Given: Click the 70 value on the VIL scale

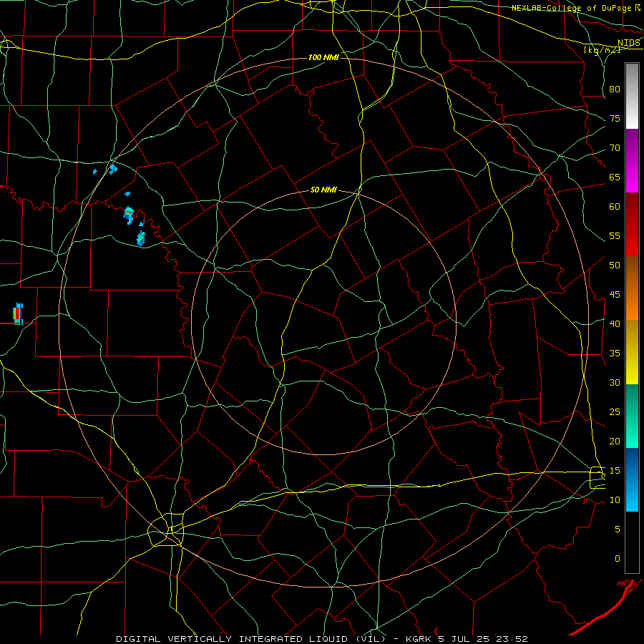Looking at the screenshot, I should [615, 148].
